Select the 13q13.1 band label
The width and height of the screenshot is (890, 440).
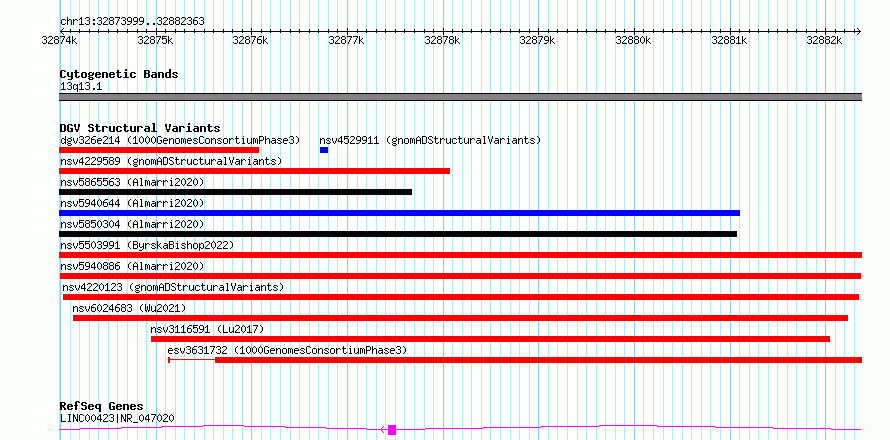[81, 87]
